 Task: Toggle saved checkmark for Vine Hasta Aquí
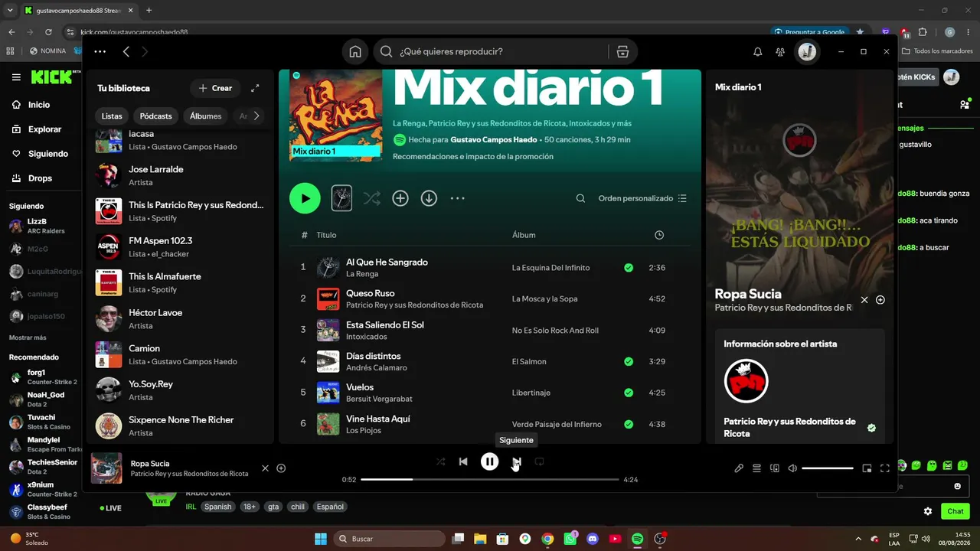(629, 424)
